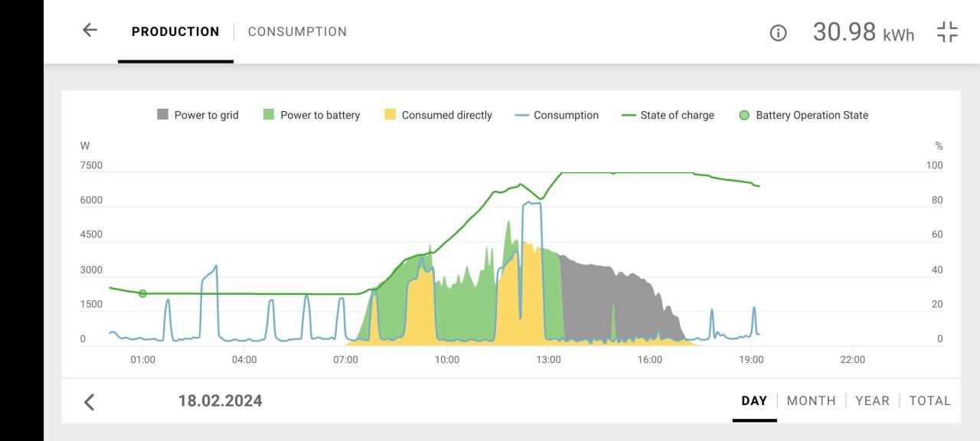The width and height of the screenshot is (980, 441).
Task: Open the info icon beside 30.98 kWh
Action: click(778, 32)
